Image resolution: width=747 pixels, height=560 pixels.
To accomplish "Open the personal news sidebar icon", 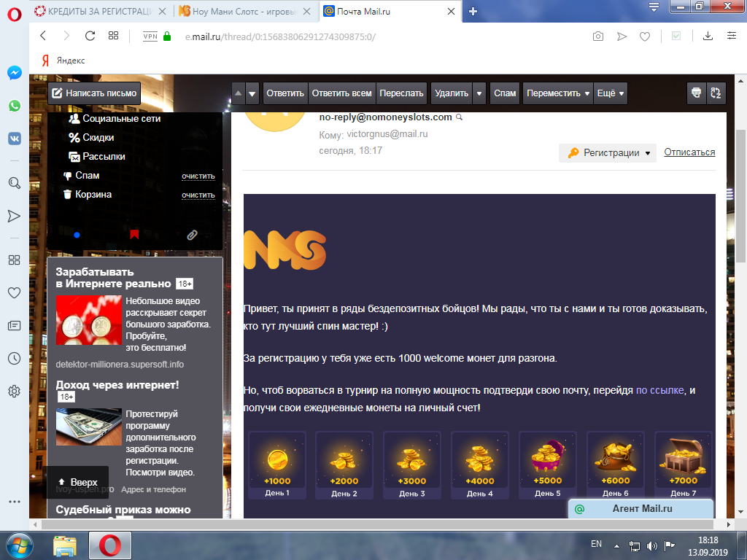I will 15,326.
